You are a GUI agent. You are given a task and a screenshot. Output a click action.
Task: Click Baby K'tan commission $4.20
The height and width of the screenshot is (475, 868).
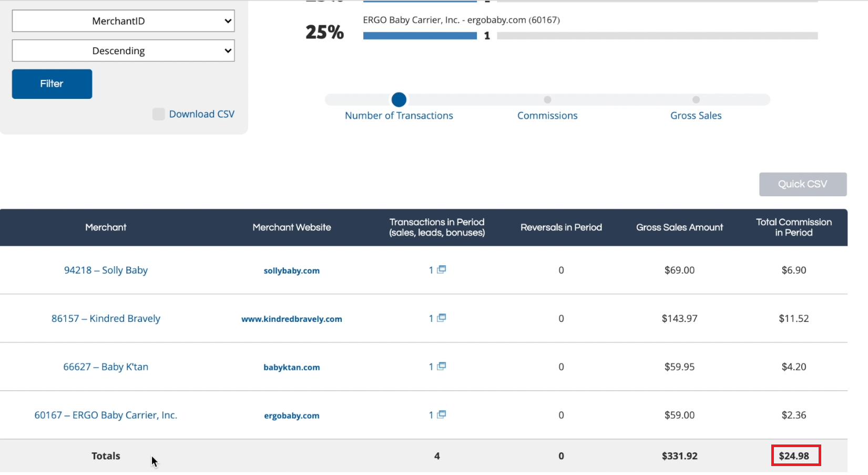(794, 367)
